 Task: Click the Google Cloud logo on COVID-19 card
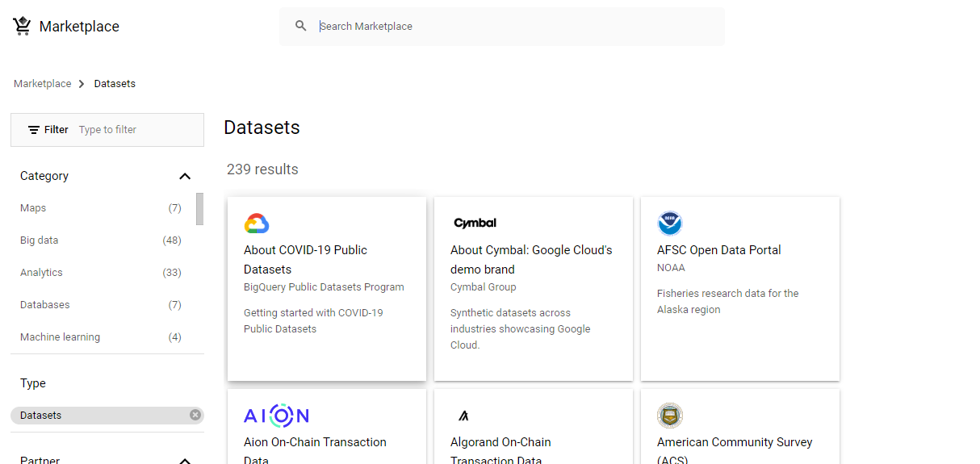pyautogui.click(x=257, y=224)
